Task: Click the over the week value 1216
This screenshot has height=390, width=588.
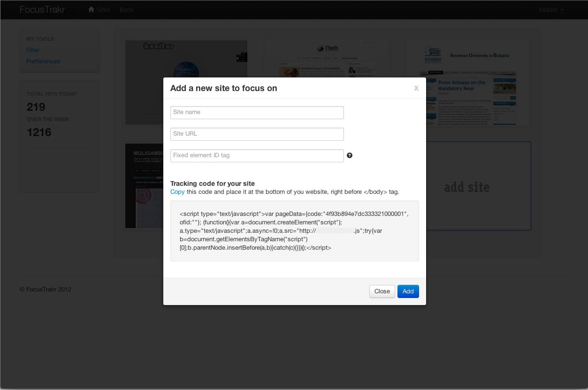Action: pyautogui.click(x=39, y=132)
